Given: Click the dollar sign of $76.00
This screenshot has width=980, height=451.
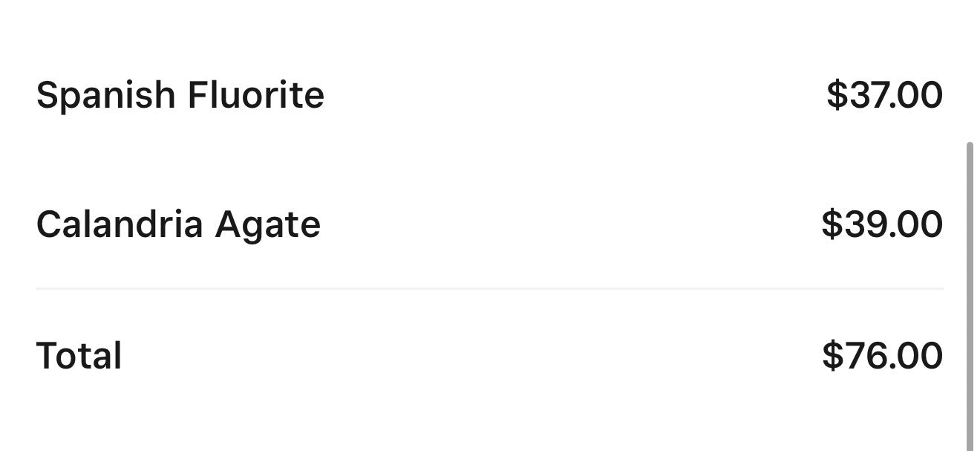Looking at the screenshot, I should (832, 355).
